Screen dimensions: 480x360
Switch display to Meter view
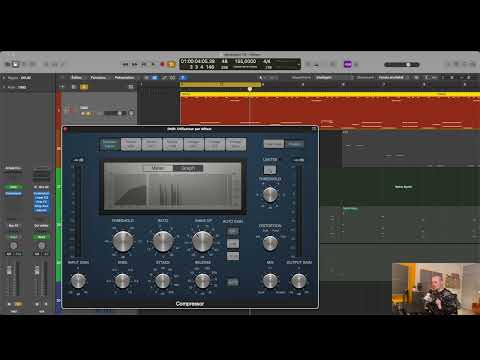158,168
